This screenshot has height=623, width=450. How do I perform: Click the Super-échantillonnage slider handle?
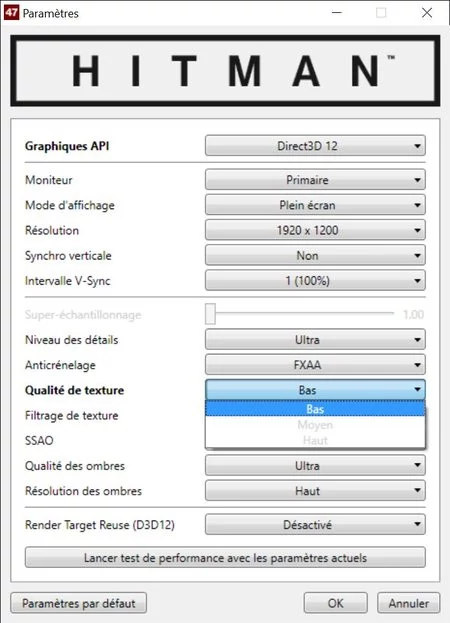pos(211,314)
